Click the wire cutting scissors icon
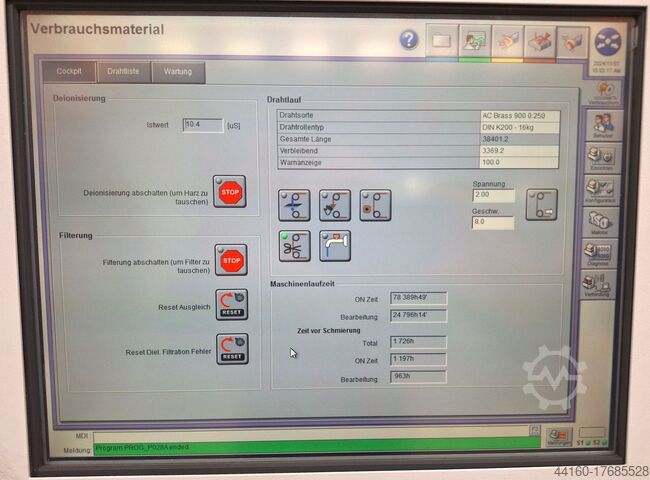The width and height of the screenshot is (650, 480). 294,245
